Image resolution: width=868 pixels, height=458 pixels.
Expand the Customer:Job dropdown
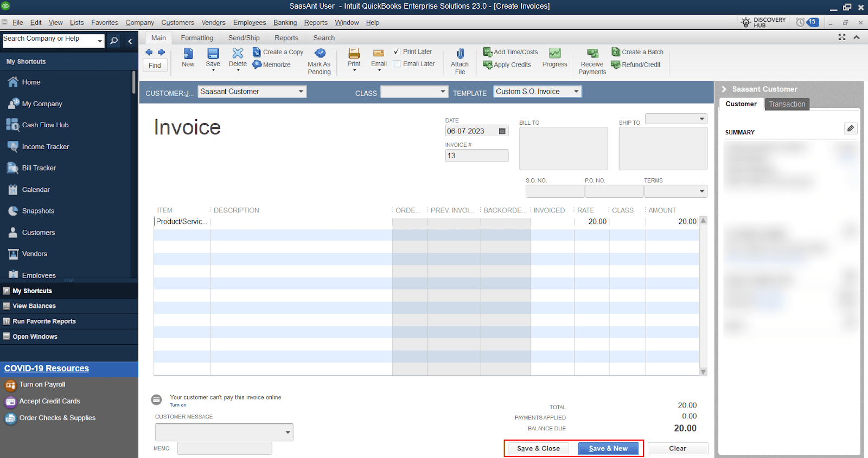point(301,92)
